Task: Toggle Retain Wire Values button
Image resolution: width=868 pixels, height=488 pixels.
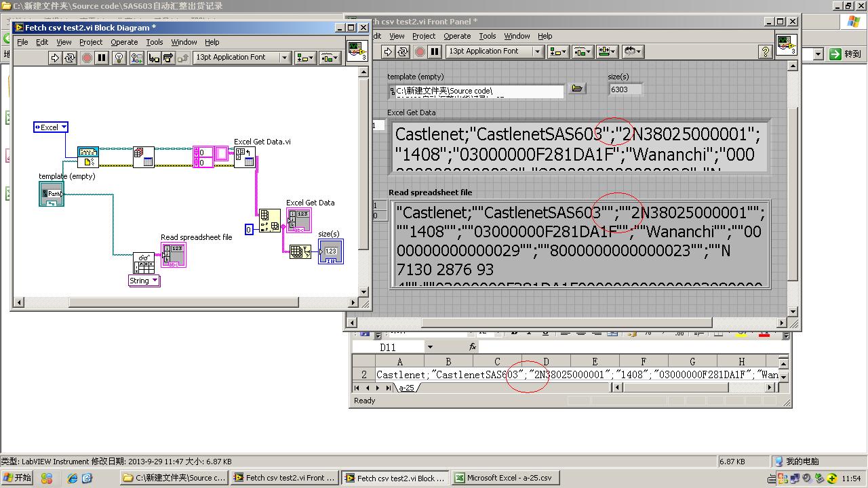Action: 137,58
